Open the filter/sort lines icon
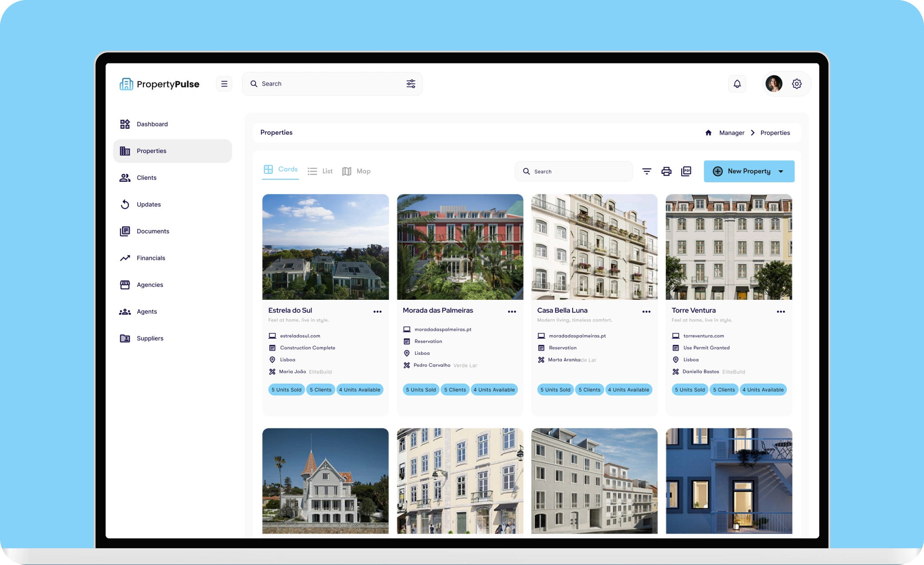 coord(647,171)
